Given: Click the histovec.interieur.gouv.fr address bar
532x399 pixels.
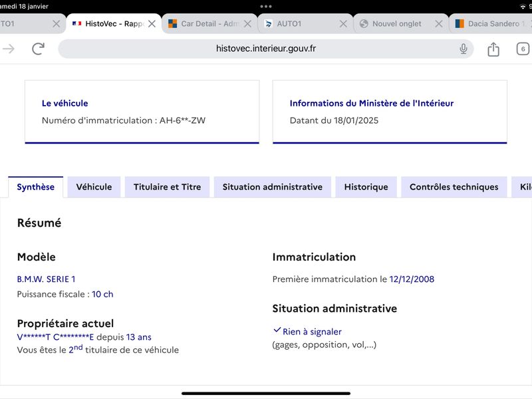Looking at the screenshot, I should pyautogui.click(x=265, y=49).
